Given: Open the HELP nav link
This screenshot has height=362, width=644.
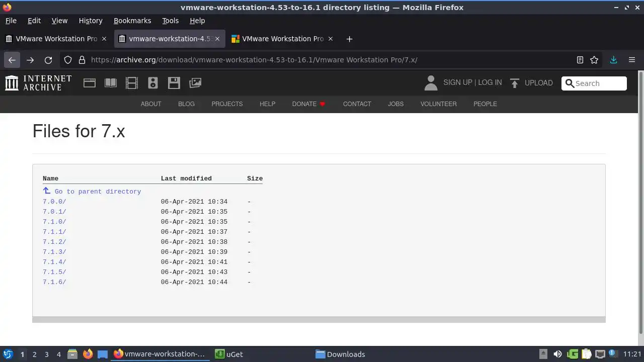Looking at the screenshot, I should coord(267,104).
